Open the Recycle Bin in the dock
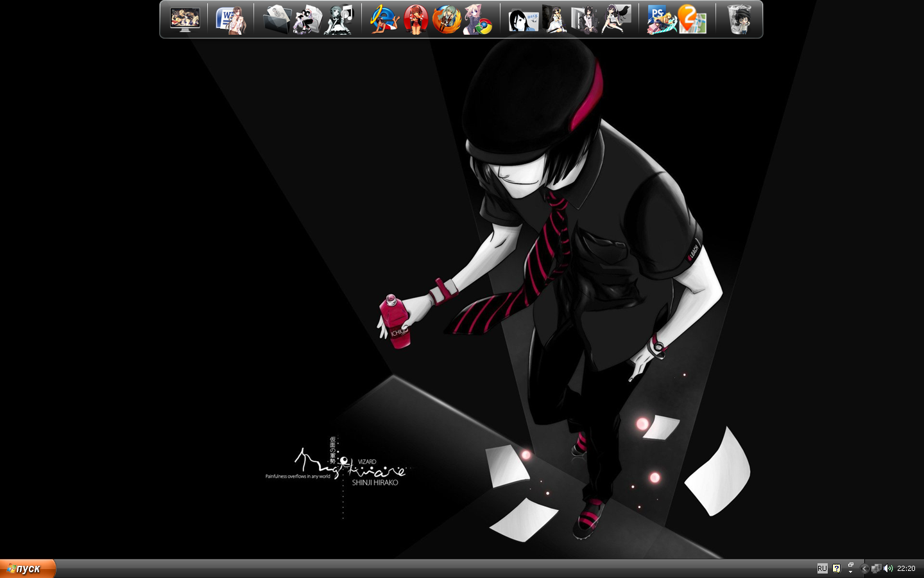This screenshot has width=924, height=578. (x=739, y=19)
